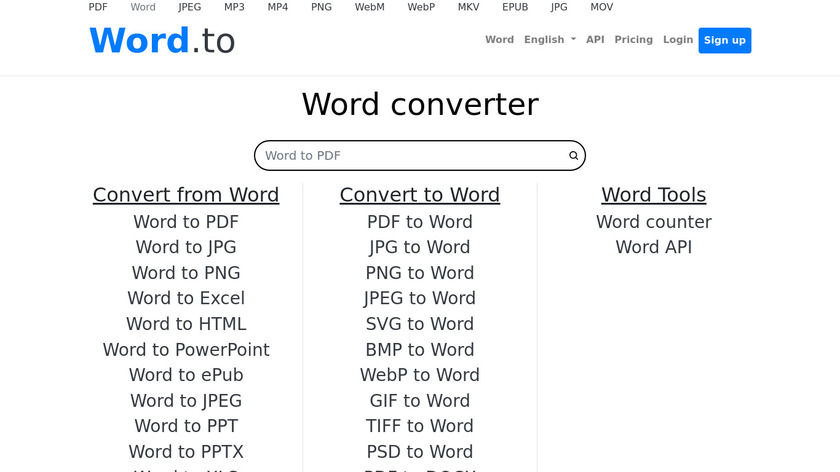The width and height of the screenshot is (840, 472).
Task: Open SVG to Word converter
Action: coord(419,324)
